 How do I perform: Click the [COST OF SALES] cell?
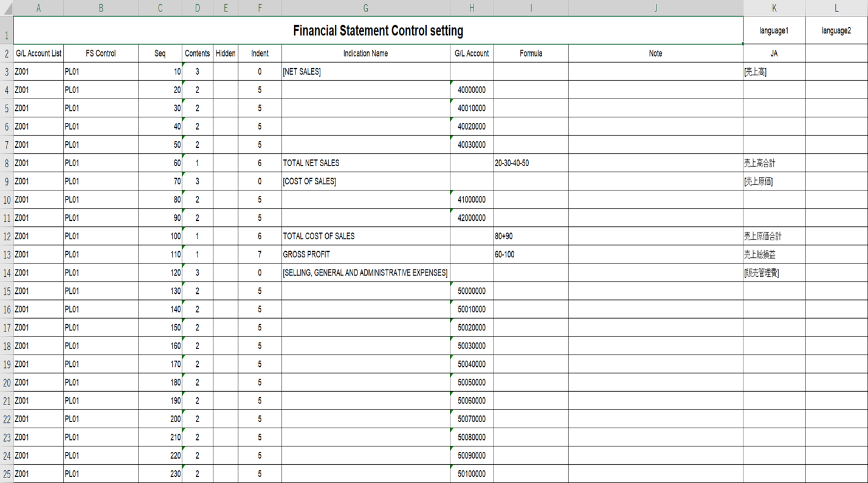pyautogui.click(x=365, y=181)
